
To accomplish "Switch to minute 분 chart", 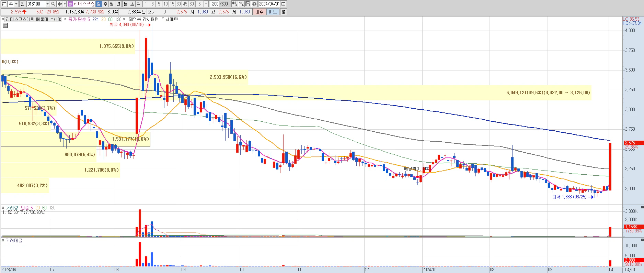I will 125,4.
